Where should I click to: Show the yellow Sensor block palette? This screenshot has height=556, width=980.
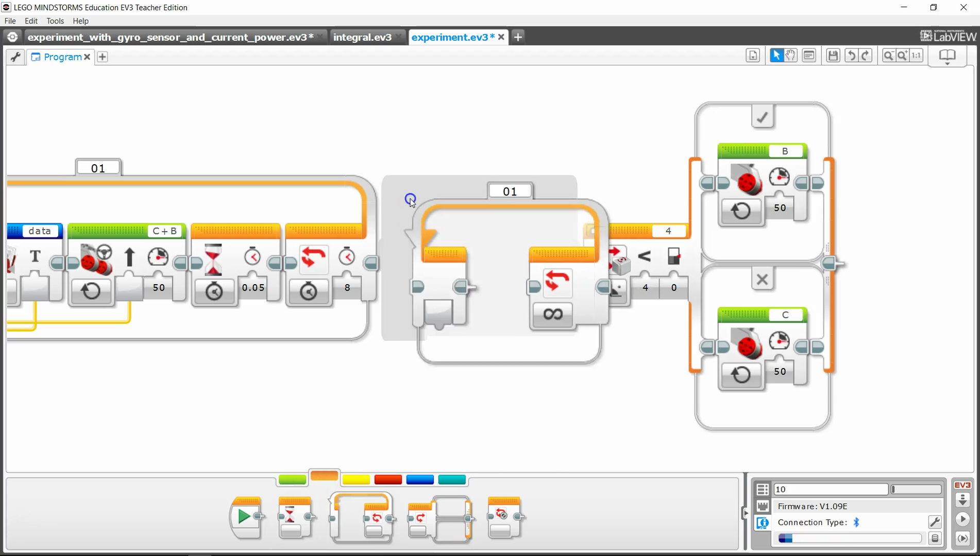(356, 479)
